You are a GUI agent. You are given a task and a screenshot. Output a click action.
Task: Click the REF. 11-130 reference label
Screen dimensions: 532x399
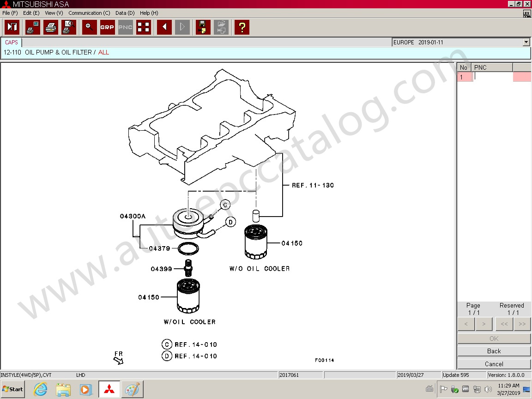(313, 185)
